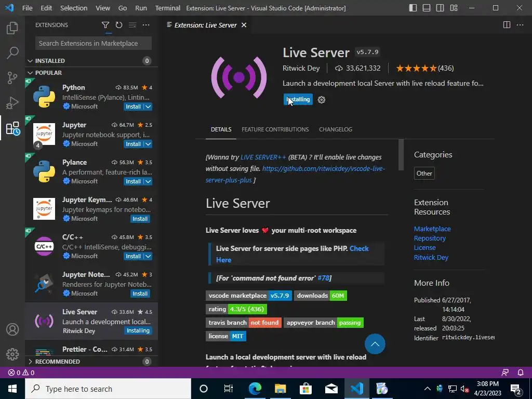Select the Pylance extension entry
The image size is (532, 399).
(91, 171)
